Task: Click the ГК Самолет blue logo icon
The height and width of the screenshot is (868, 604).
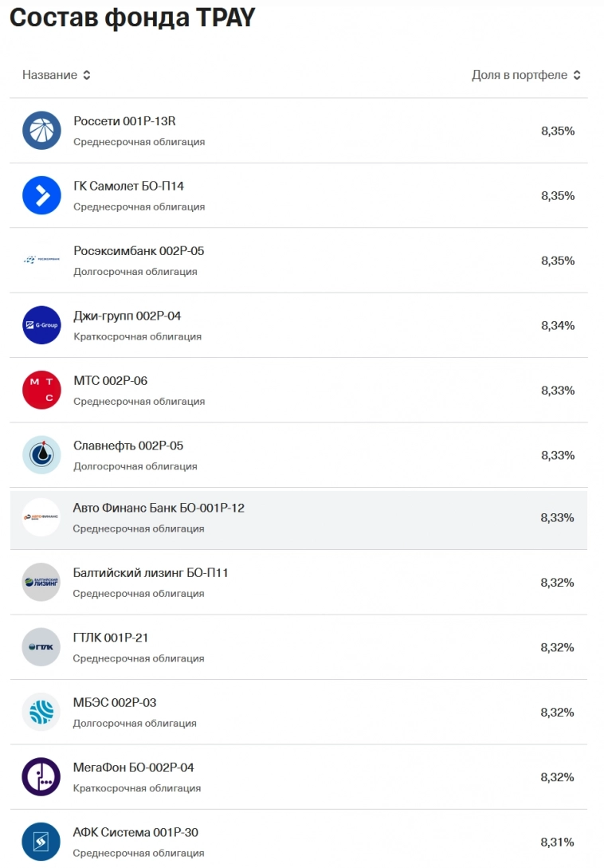Action: tap(41, 195)
